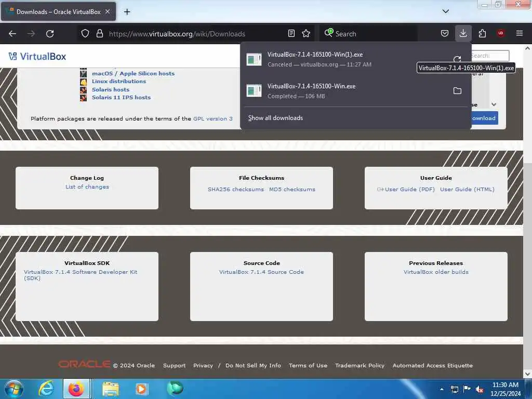Click the VirtualBox-7.1.4-165100-Win(1).exe file icon
The width and height of the screenshot is (532, 399).
coord(254,59)
